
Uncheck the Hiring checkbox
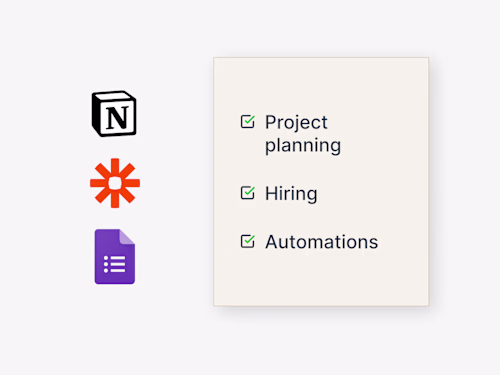pyautogui.click(x=247, y=193)
